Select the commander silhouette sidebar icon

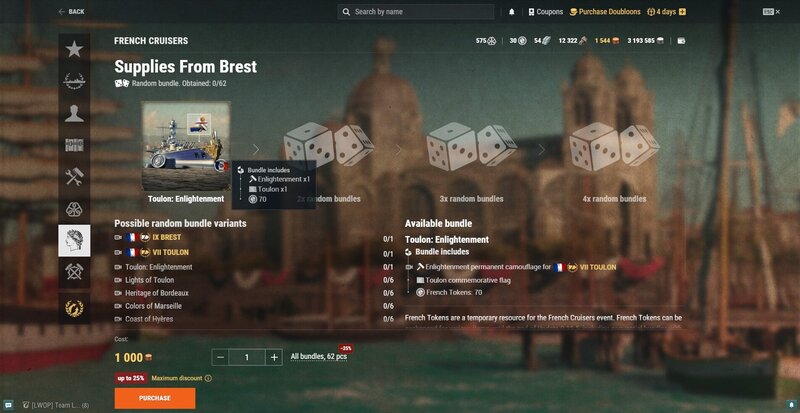74,113
